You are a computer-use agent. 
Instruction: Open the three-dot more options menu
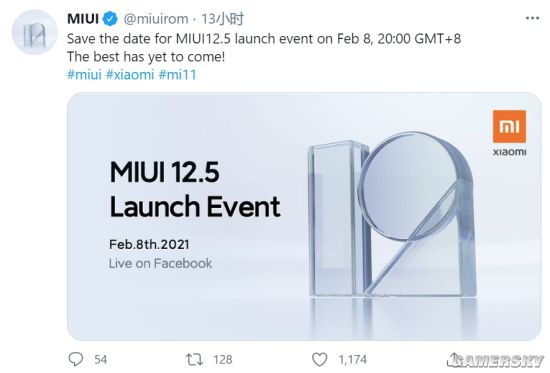click(x=532, y=18)
